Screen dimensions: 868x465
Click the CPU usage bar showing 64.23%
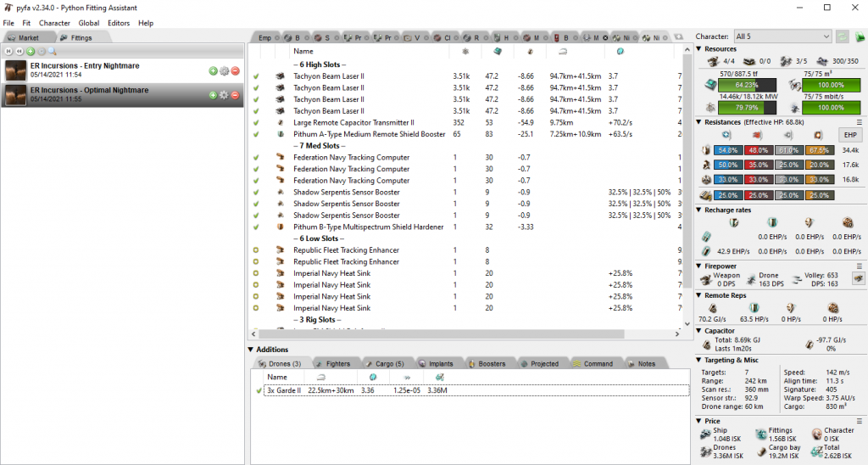pos(747,86)
